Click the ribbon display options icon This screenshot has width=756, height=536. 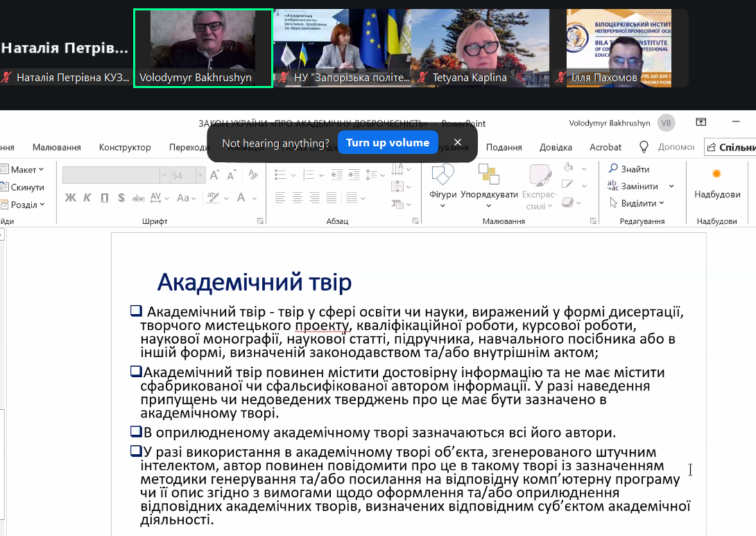(x=701, y=122)
